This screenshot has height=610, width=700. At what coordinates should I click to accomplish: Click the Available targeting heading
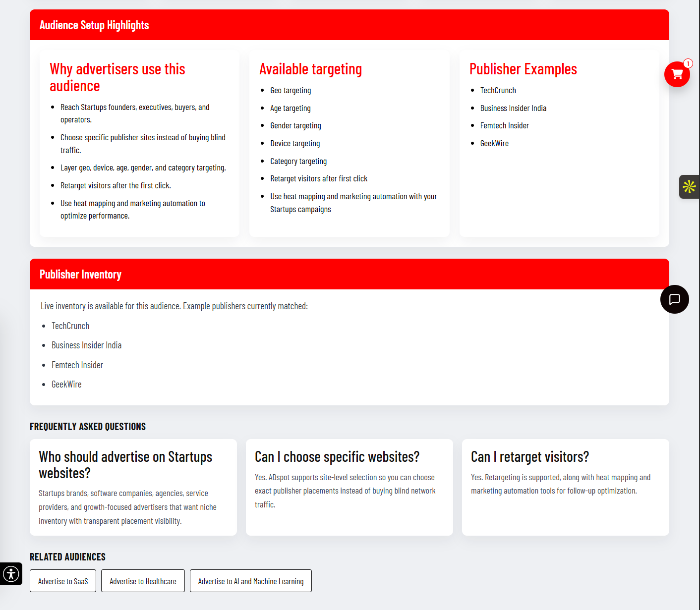[311, 69]
